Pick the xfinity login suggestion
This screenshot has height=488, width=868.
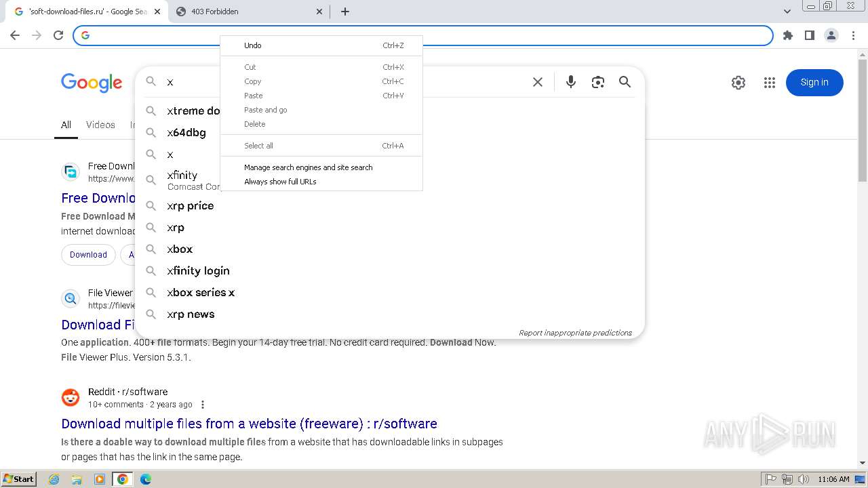click(x=390, y=271)
